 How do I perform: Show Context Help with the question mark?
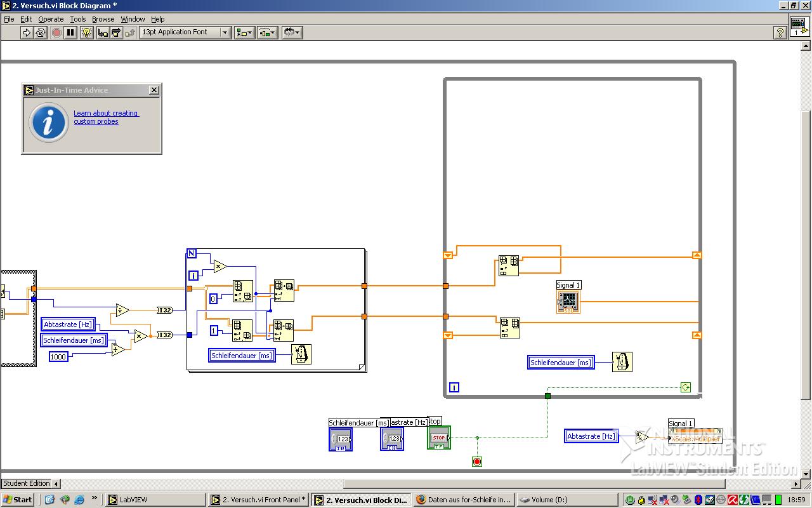click(x=780, y=32)
